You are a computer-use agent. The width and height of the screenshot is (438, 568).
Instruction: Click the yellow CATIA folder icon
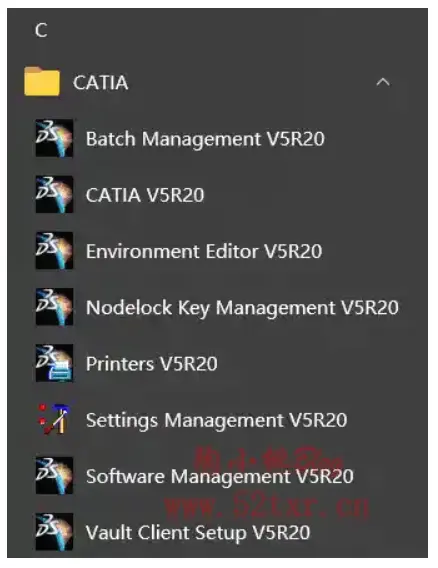42,82
